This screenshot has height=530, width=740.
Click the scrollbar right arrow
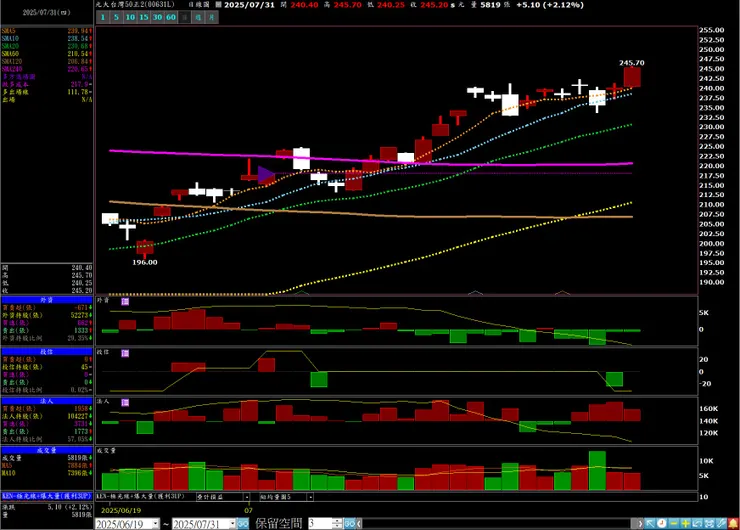[640, 524]
